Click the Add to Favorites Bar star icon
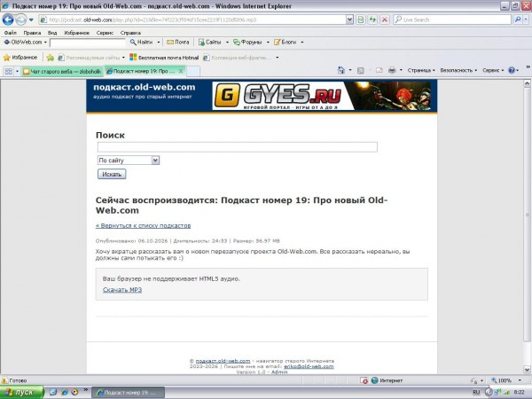Viewport: 532px width, 399px height. coord(51,58)
